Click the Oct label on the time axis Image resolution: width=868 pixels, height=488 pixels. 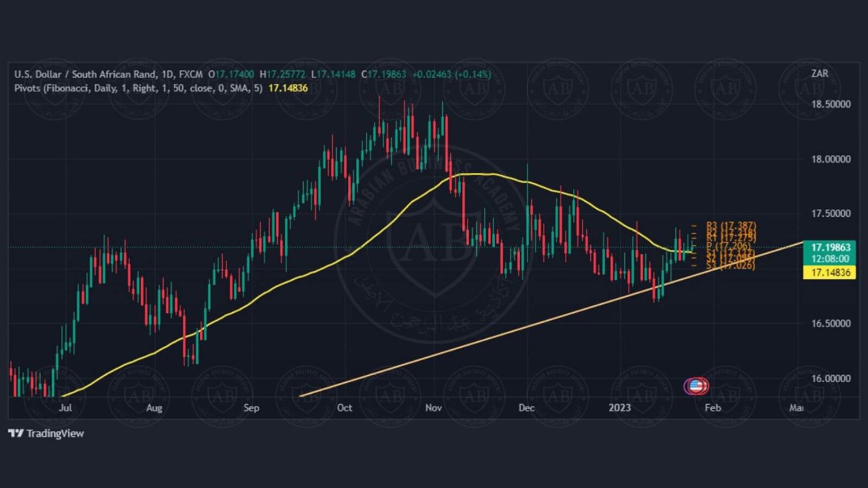coord(344,408)
